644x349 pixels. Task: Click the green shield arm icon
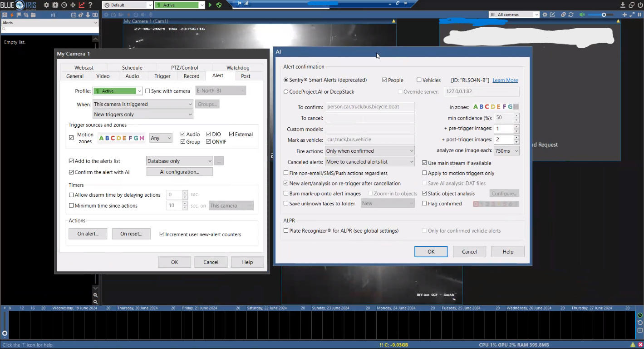click(x=219, y=5)
